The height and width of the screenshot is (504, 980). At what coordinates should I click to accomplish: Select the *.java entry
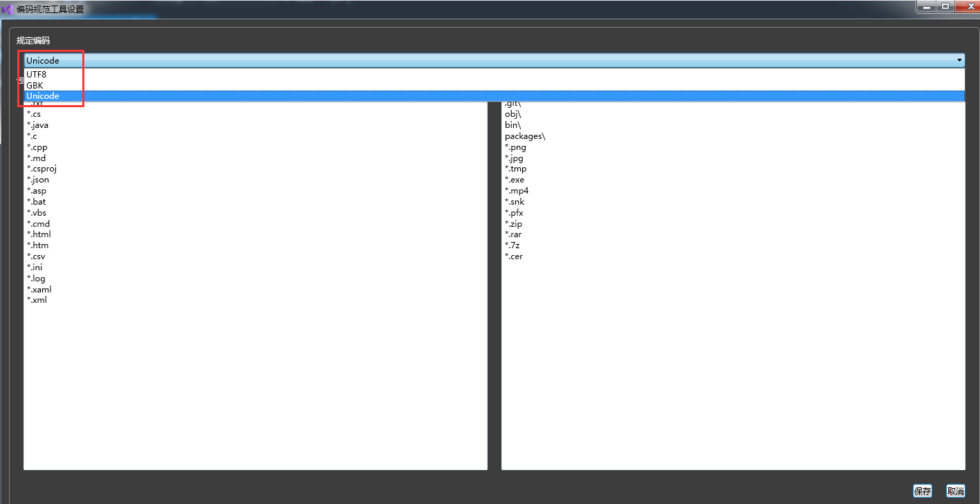coord(37,125)
